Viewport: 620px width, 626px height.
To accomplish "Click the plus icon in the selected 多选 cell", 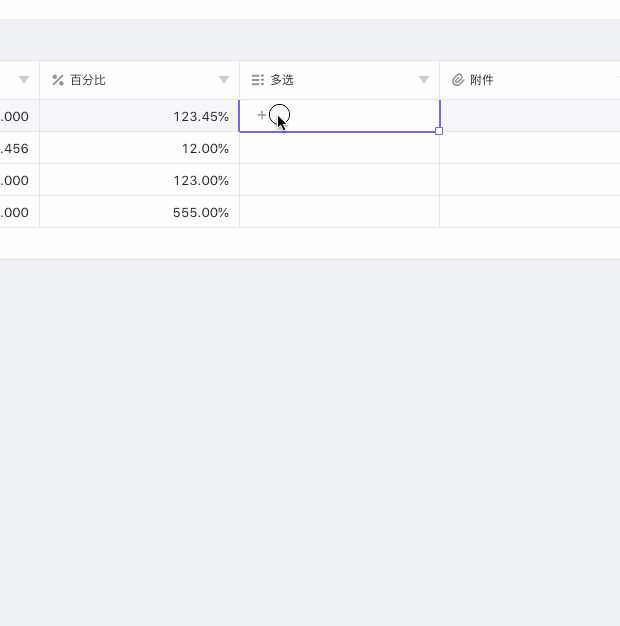I will (x=261, y=115).
